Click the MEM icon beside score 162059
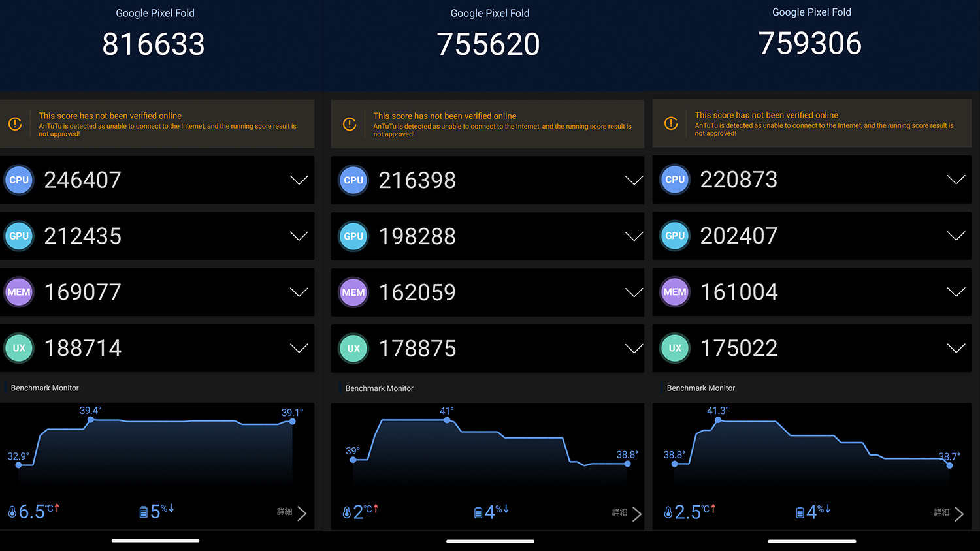The height and width of the screenshot is (551, 980). 353,292
